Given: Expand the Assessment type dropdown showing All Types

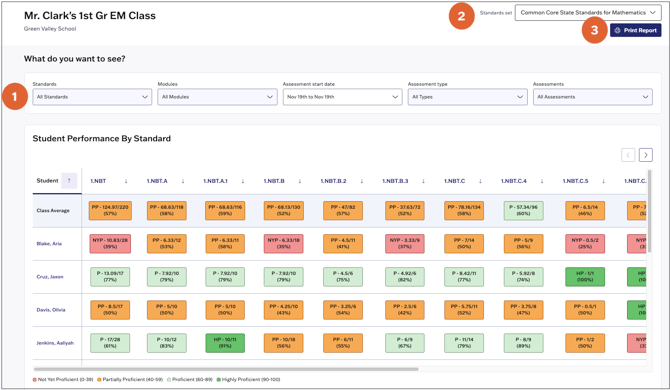Looking at the screenshot, I should click(467, 97).
